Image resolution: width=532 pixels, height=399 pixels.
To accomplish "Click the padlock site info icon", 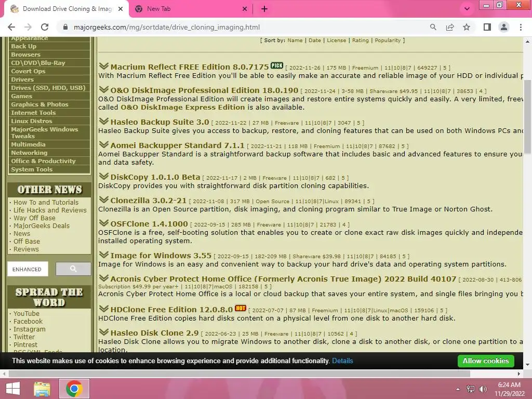I will point(65,27).
